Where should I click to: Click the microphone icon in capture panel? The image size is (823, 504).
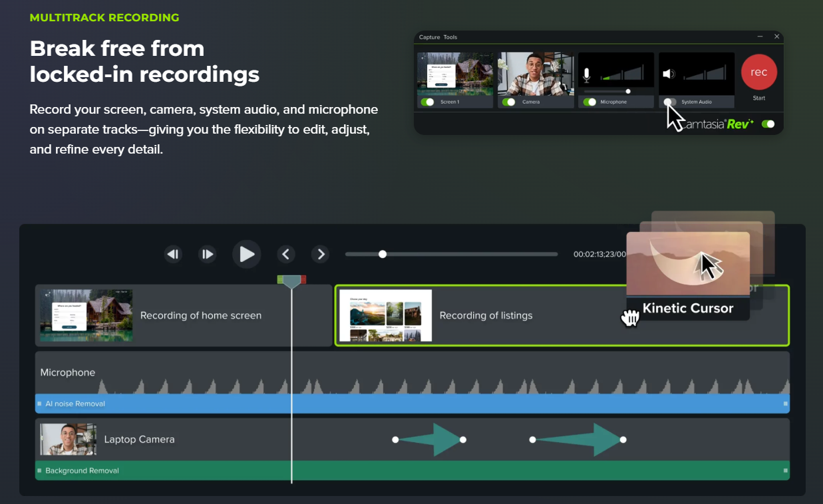click(586, 74)
